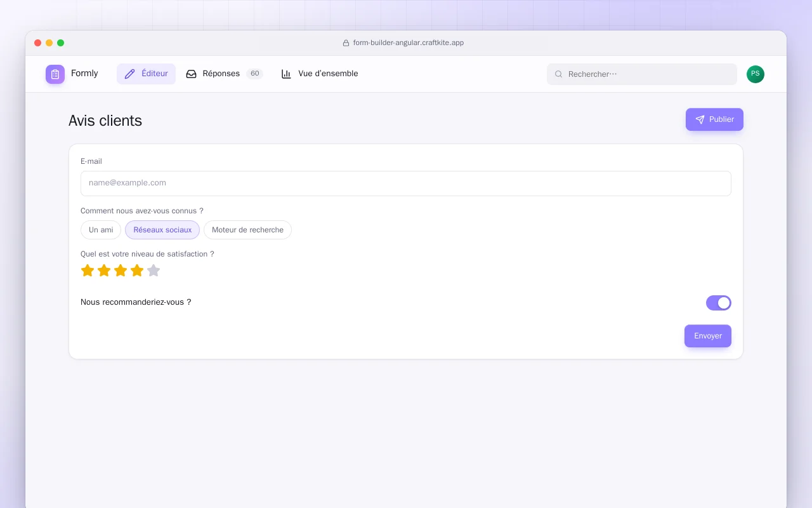The height and width of the screenshot is (508, 812).
Task: Focus the E-mail input field
Action: pos(406,184)
